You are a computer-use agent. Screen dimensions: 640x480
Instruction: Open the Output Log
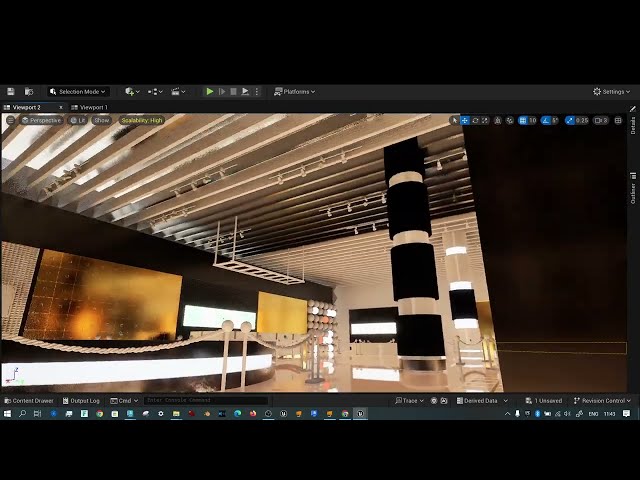click(81, 401)
